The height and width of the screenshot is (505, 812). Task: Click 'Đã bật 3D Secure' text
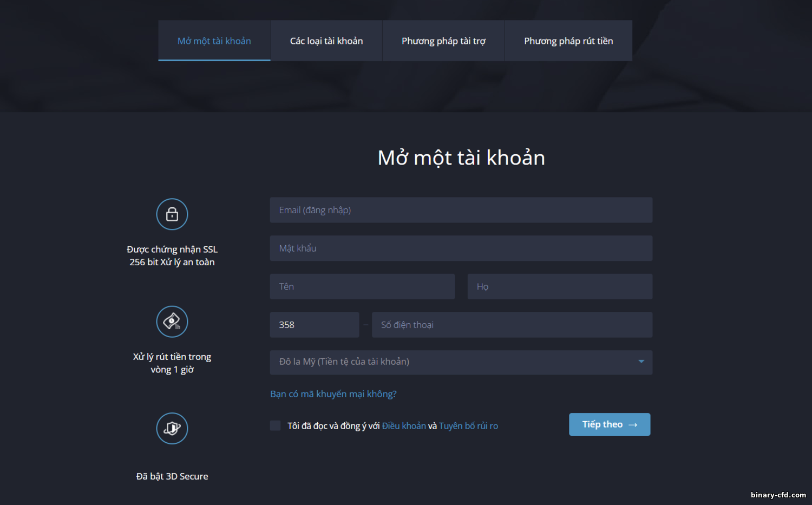(x=172, y=476)
